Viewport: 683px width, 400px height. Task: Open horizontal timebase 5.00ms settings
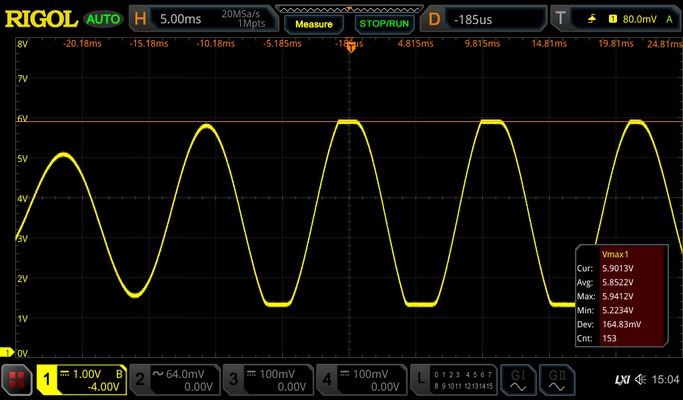tap(204, 19)
